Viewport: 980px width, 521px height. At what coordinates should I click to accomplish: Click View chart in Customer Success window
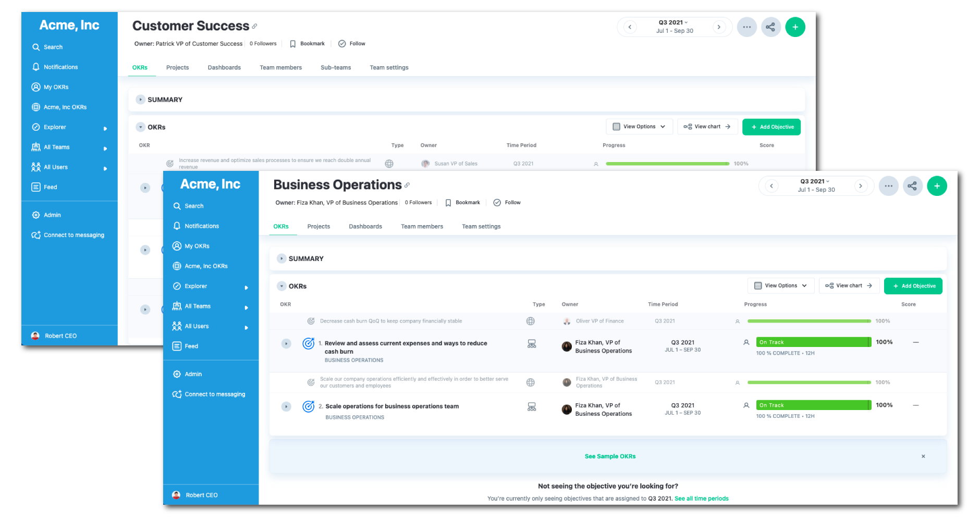707,127
